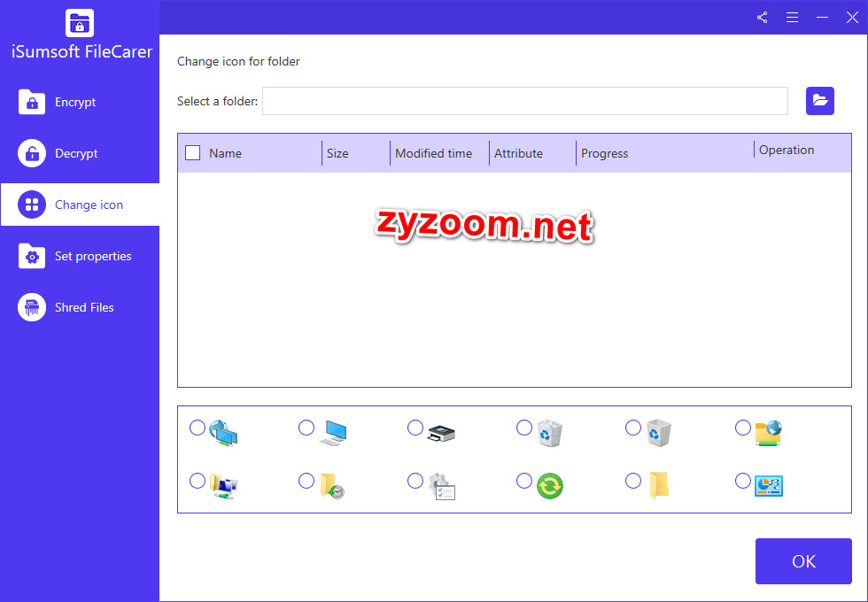868x602 pixels.
Task: Select the gear checklist icon radio
Action: [415, 481]
